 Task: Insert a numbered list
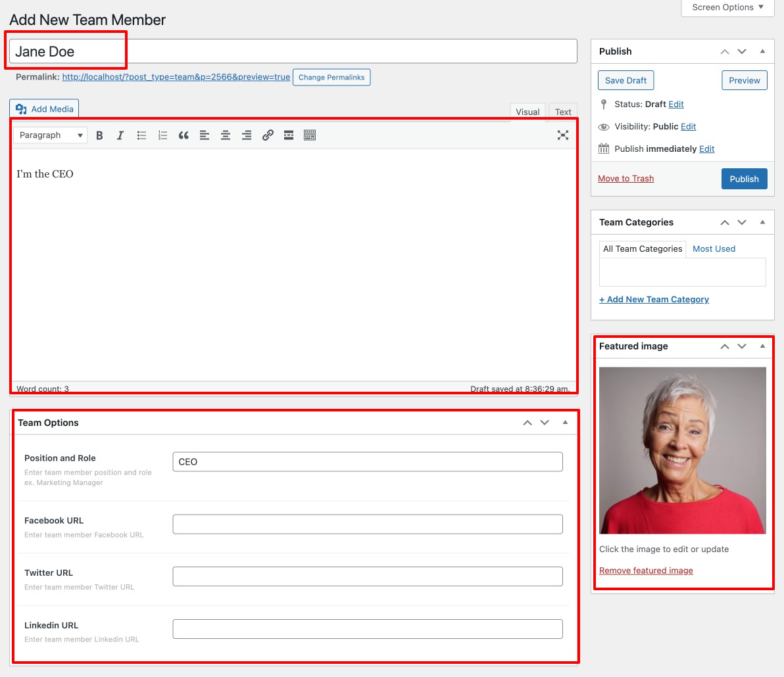(162, 135)
